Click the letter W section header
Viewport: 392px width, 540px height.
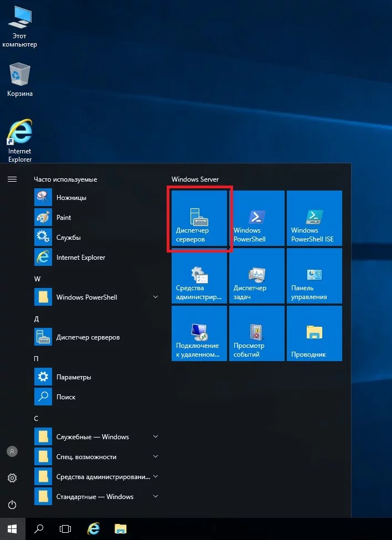(x=37, y=279)
